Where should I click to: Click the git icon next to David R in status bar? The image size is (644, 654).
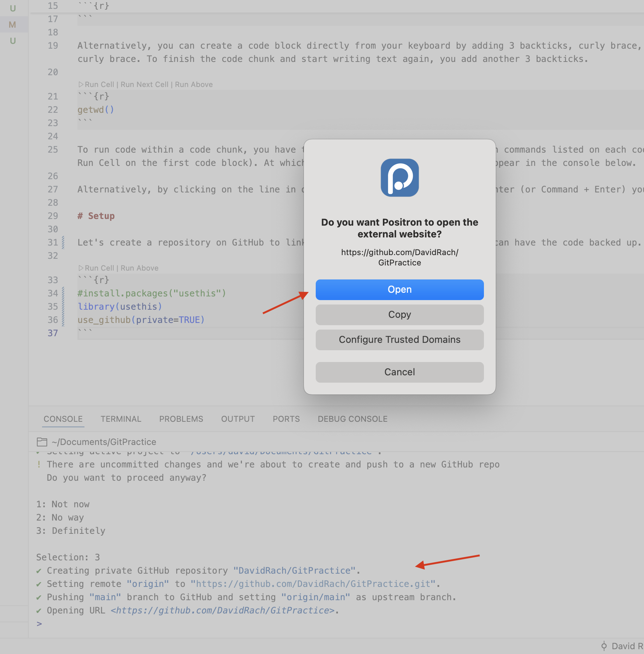tap(604, 646)
